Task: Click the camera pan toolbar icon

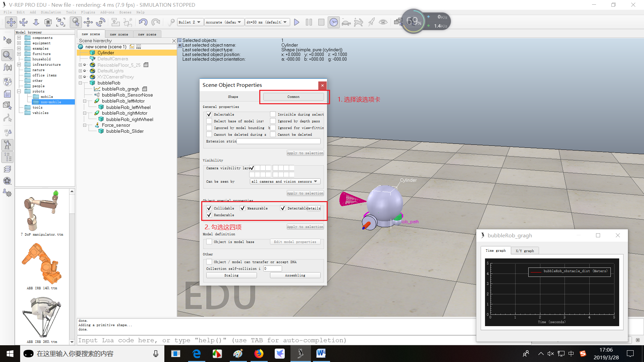Action: pos(11,22)
